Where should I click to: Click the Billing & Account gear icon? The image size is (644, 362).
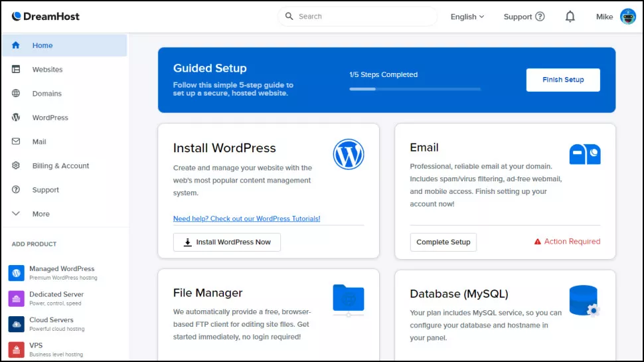pyautogui.click(x=16, y=165)
